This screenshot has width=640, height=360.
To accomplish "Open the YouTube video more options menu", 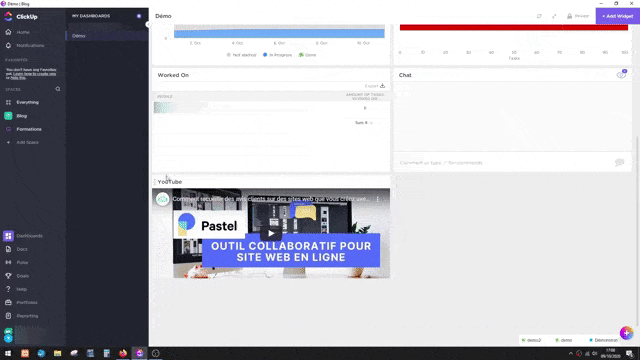I will point(378,199).
